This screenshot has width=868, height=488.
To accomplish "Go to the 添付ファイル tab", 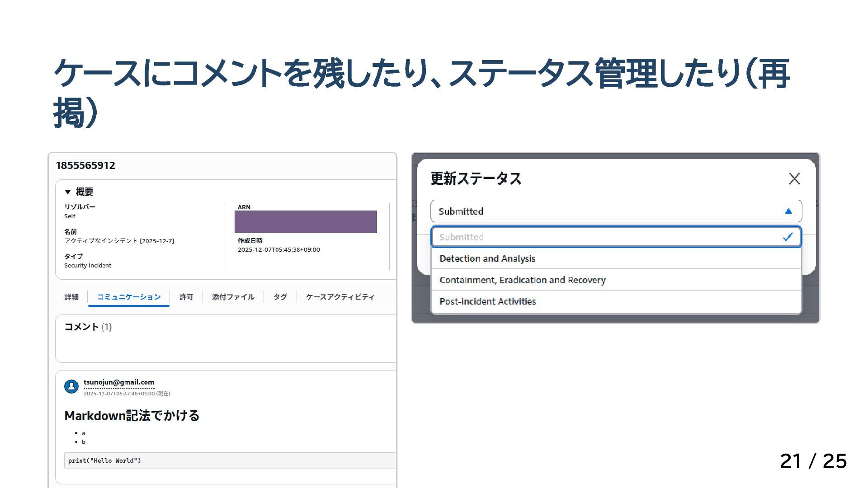I will point(233,297).
